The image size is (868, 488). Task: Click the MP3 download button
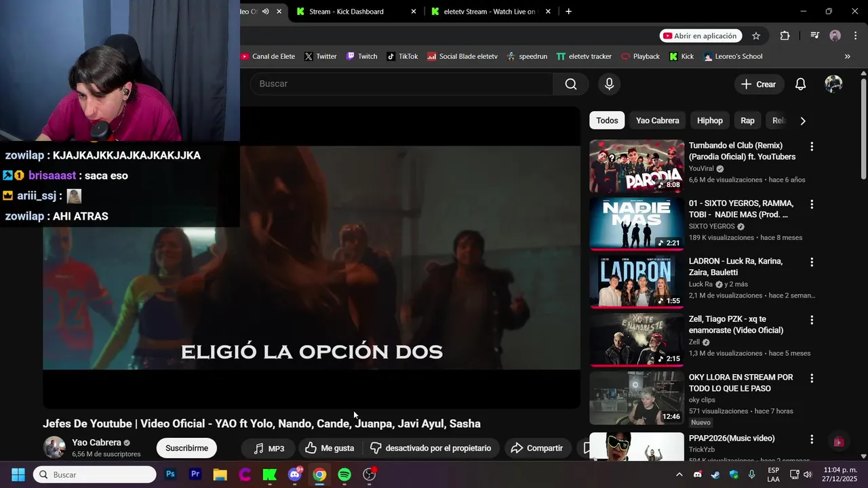(269, 448)
